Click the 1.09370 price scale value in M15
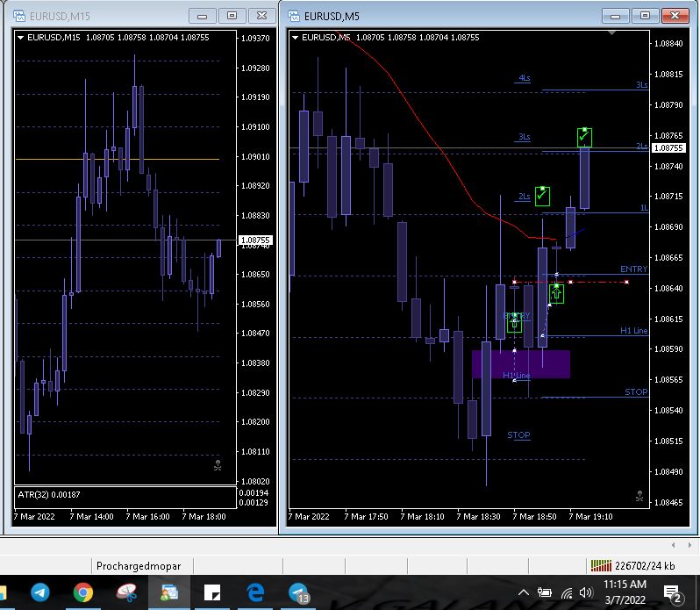700x610 pixels. (x=255, y=39)
